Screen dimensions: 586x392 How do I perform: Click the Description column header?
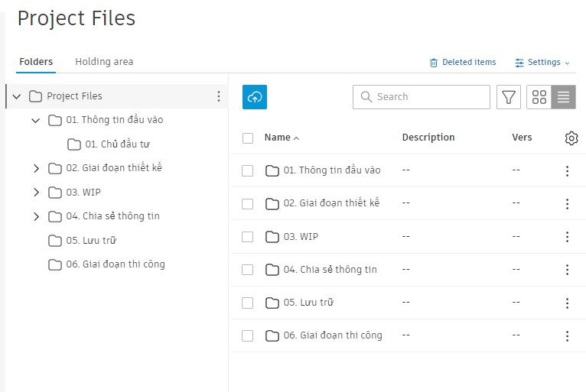tap(428, 138)
